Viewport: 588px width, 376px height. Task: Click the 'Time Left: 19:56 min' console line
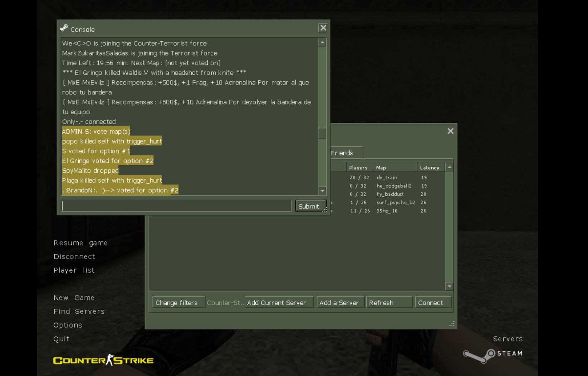[x=141, y=63]
